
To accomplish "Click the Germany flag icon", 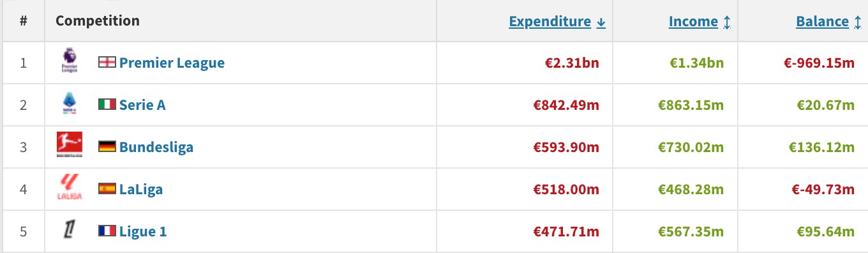I will point(107,146).
